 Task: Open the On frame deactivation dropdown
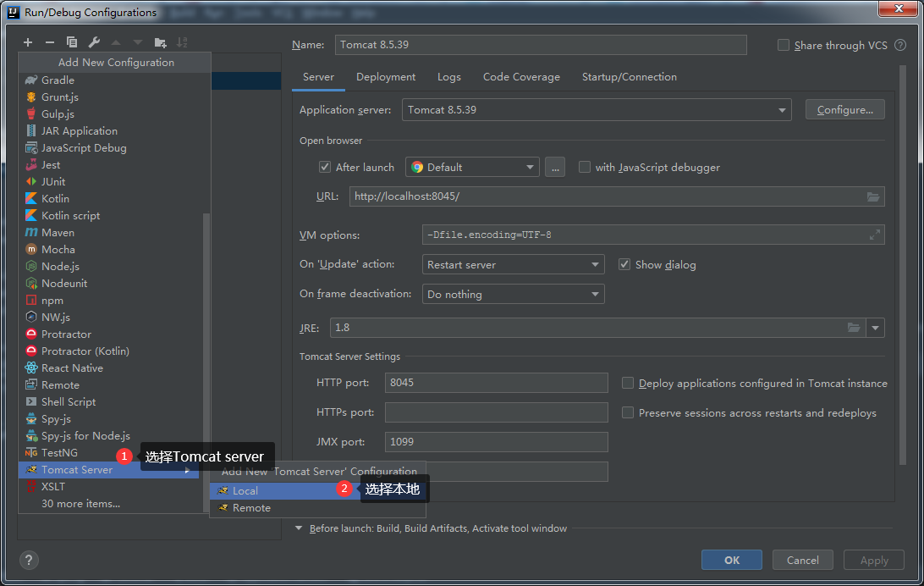[514, 294]
